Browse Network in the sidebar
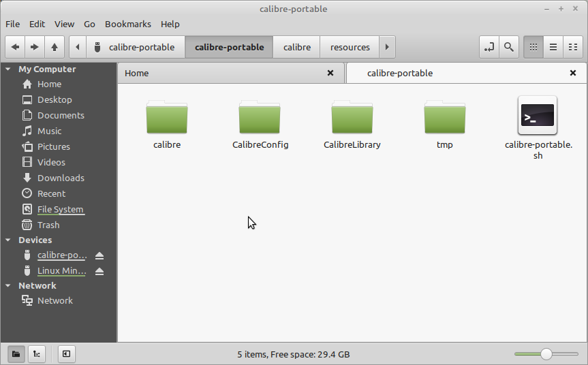This screenshot has height=365, width=588. click(55, 301)
